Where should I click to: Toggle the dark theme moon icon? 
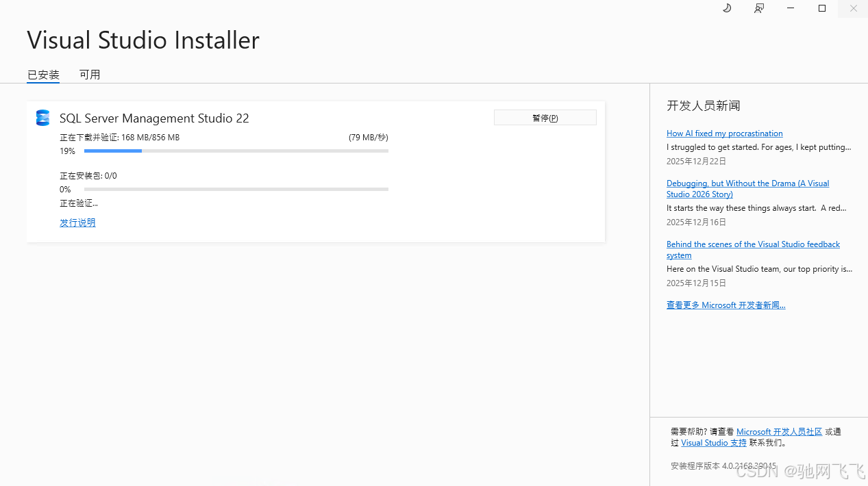[727, 8]
